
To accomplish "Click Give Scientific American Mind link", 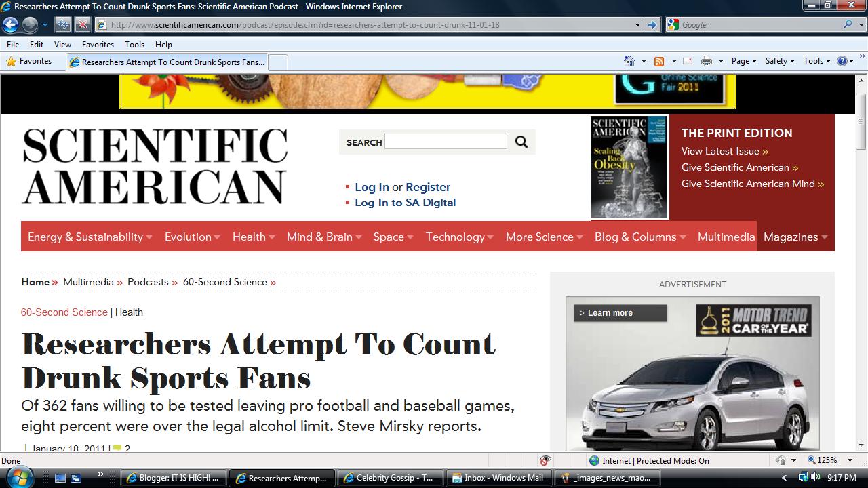I will pyautogui.click(x=753, y=184).
